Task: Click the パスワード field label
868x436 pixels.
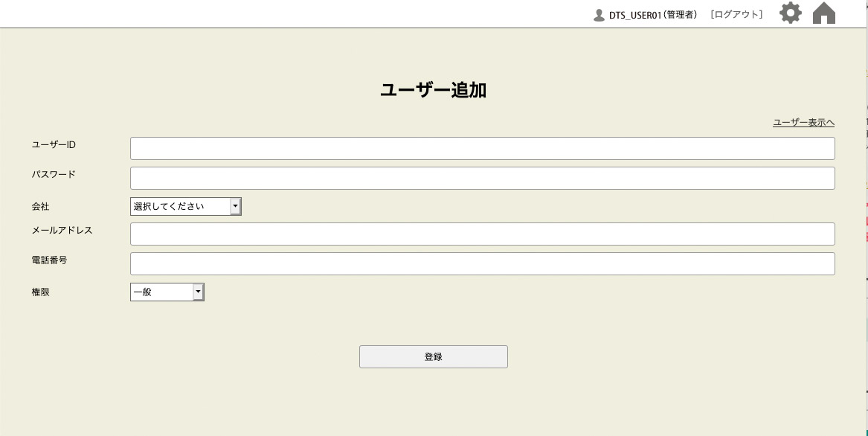Action: click(54, 174)
